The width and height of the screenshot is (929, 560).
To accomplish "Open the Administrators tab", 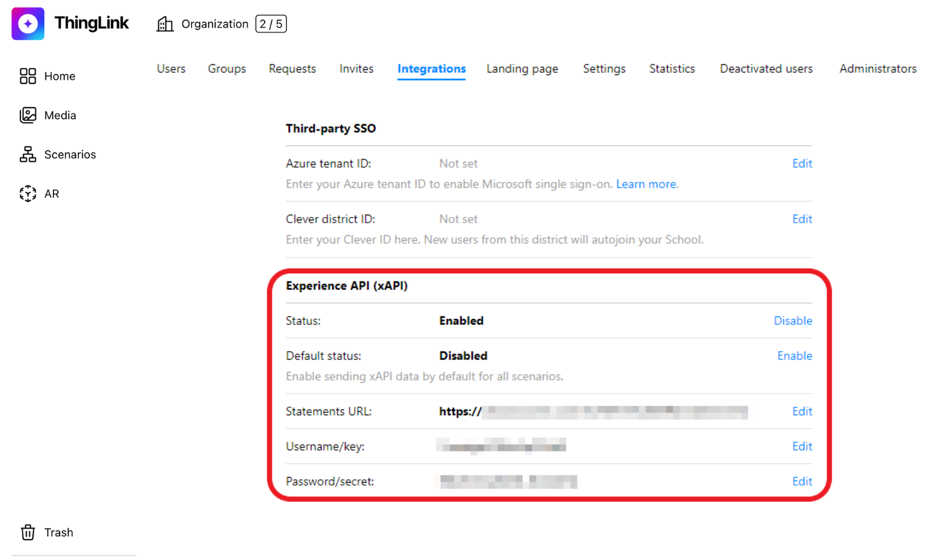I will pyautogui.click(x=878, y=69).
